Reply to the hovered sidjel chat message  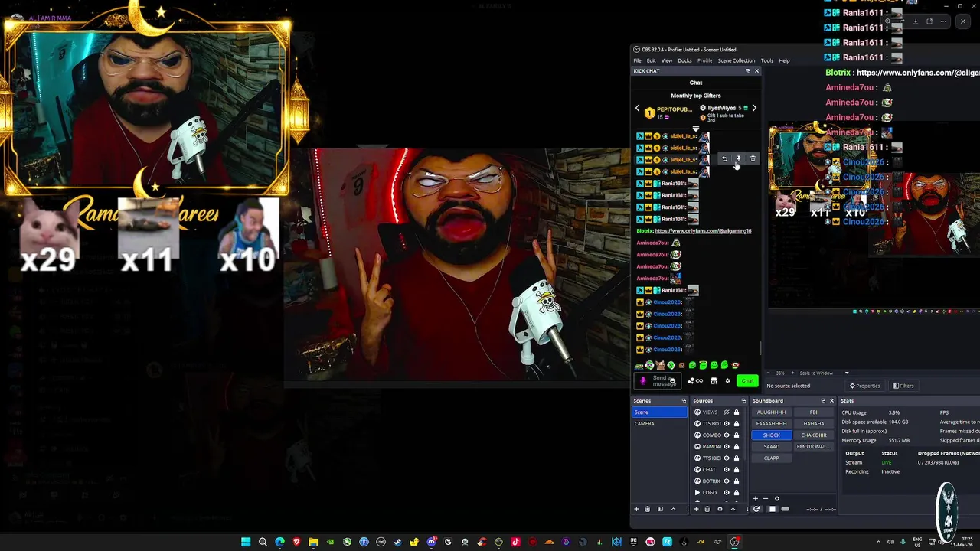[724, 159]
